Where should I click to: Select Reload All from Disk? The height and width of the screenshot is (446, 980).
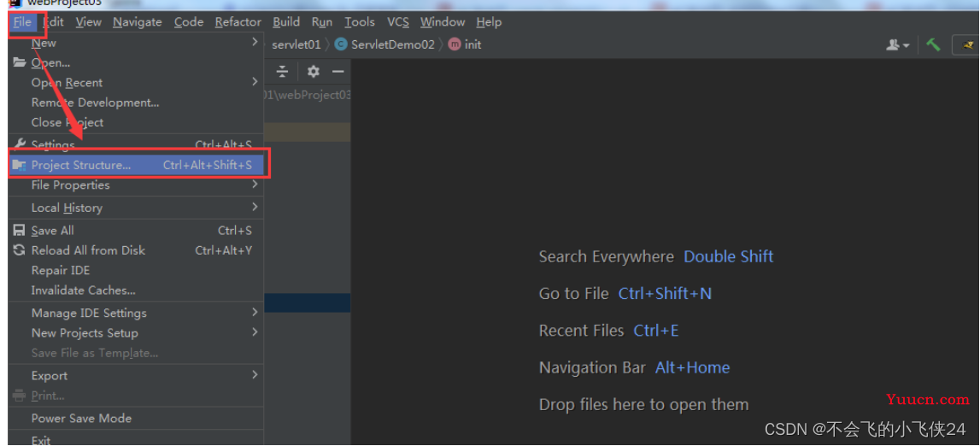coord(136,249)
